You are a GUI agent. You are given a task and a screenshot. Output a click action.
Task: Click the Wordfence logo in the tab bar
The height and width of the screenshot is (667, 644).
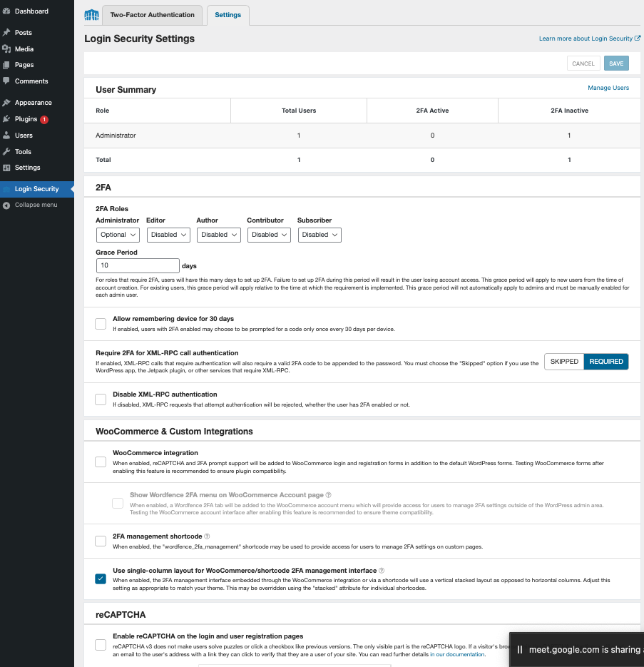pos(91,14)
